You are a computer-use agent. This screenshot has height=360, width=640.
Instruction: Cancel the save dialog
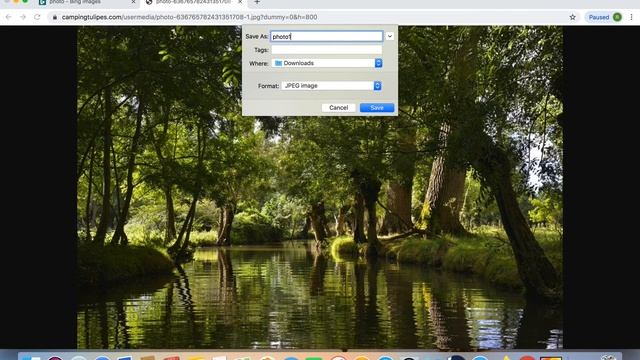pos(338,108)
